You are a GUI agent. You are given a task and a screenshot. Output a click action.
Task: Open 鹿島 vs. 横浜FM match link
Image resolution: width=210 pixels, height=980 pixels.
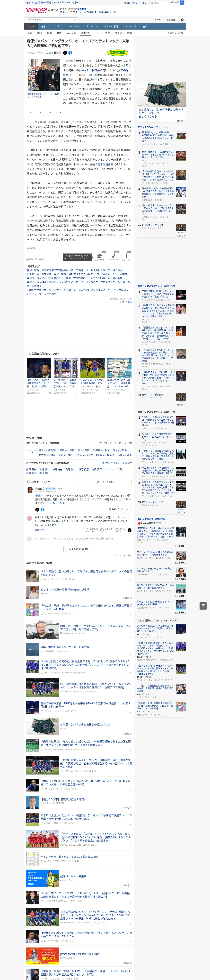48,450
